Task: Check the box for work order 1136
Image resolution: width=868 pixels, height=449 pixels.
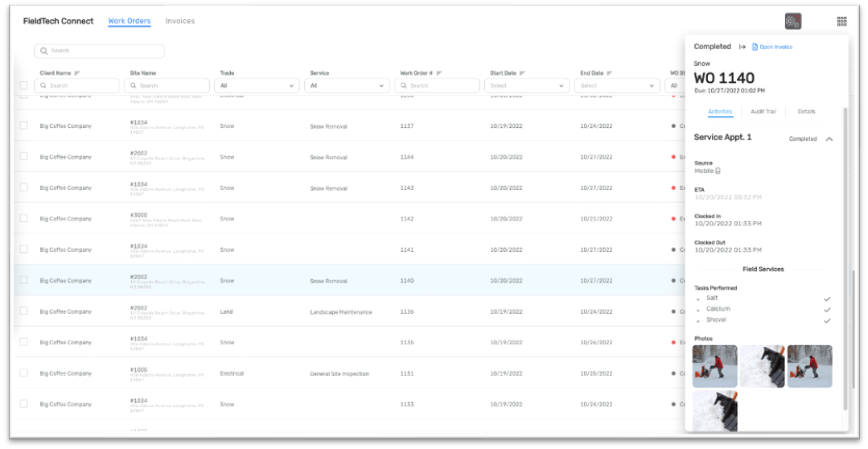Action: pos(23,311)
